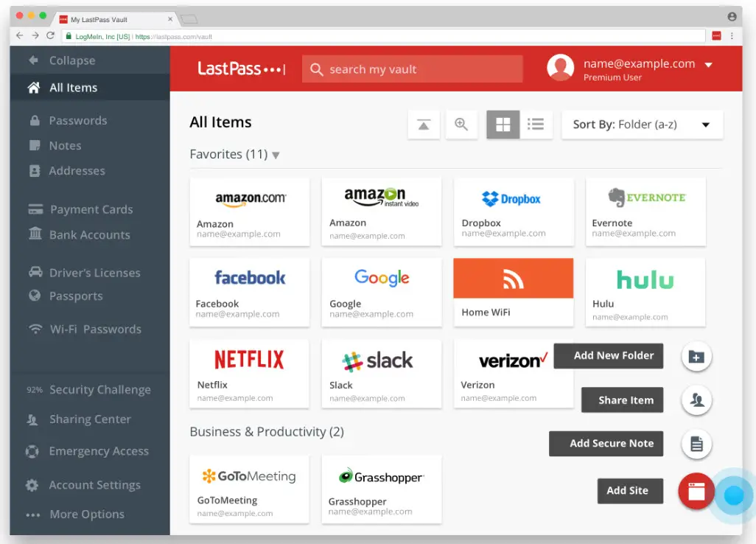The image size is (756, 544).
Task: Open the Evernote site card
Action: tap(645, 212)
